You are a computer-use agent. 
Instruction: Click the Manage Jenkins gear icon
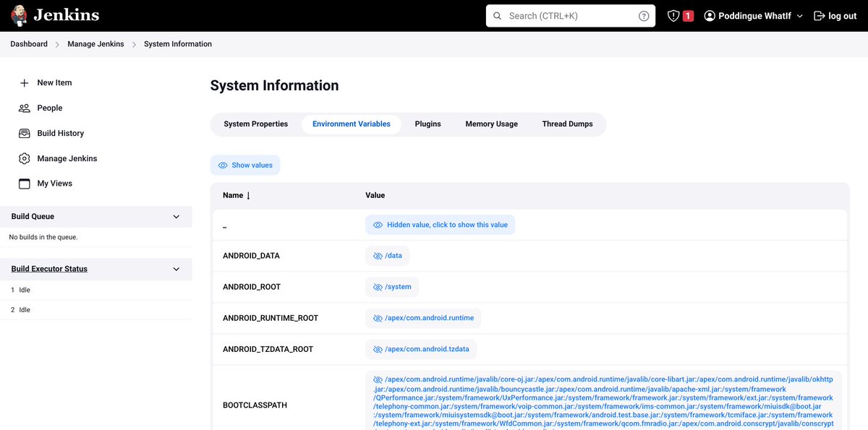click(25, 158)
